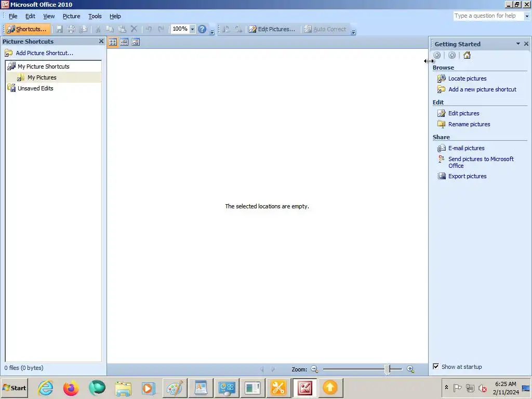Screen dimensions: 532x399
Task: Launch Firefox from taskbar
Action: [71, 388]
